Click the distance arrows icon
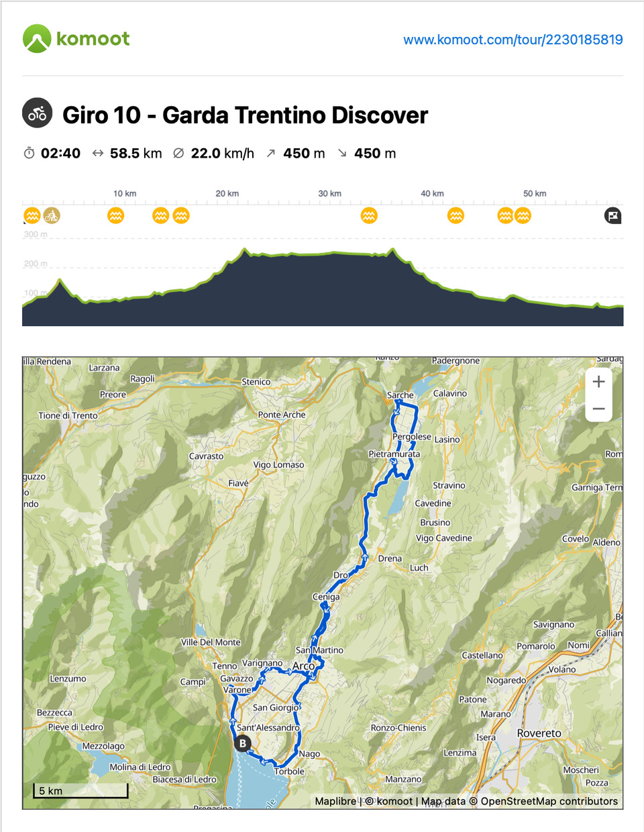 point(98,153)
